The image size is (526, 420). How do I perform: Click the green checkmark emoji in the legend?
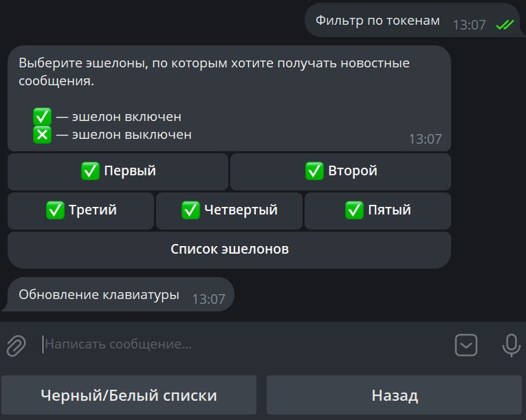[42, 116]
